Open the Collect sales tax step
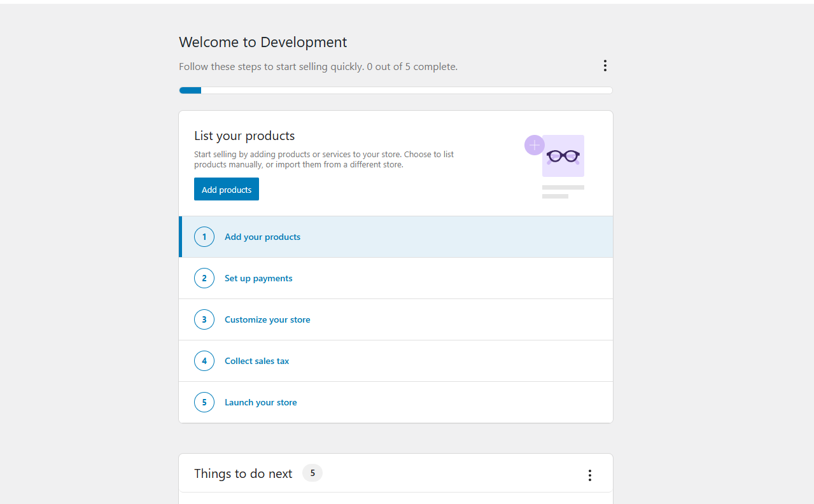Screen dimensions: 814x504 point(256,361)
